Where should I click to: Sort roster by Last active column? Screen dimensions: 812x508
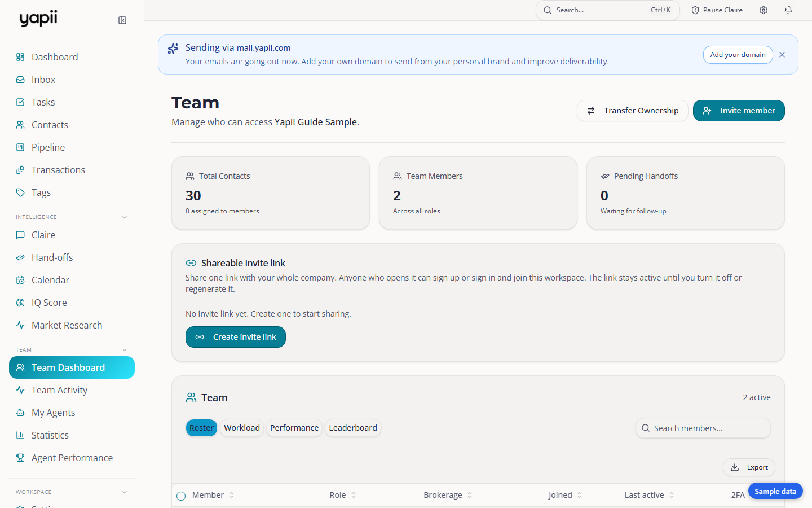pyautogui.click(x=650, y=495)
